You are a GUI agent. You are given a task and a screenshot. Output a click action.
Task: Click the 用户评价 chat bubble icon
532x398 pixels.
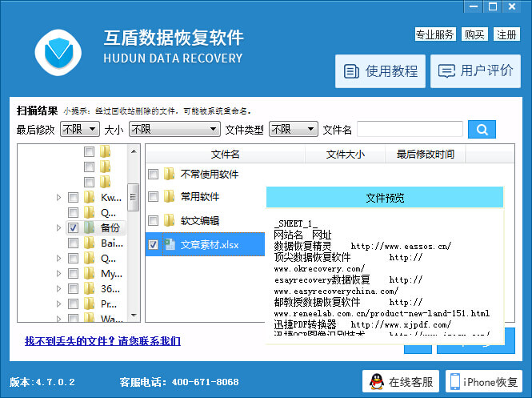point(446,71)
